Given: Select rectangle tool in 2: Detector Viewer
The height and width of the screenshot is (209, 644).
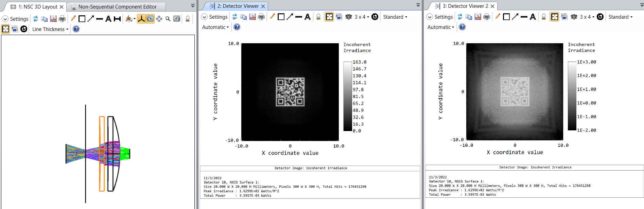Looking at the screenshot, I should click(x=281, y=17).
